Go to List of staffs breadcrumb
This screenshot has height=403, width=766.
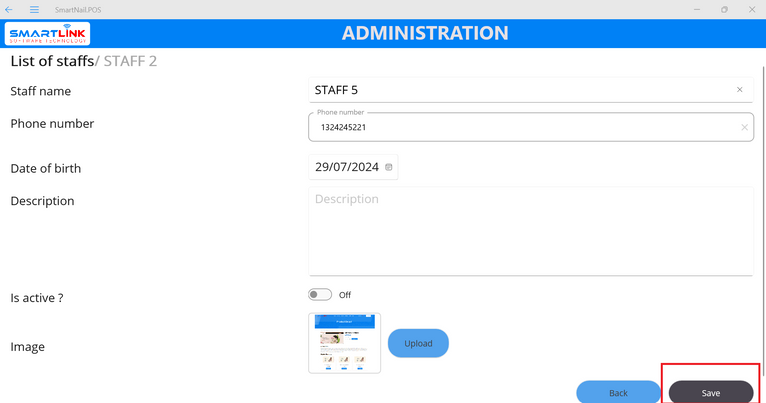[x=51, y=61]
